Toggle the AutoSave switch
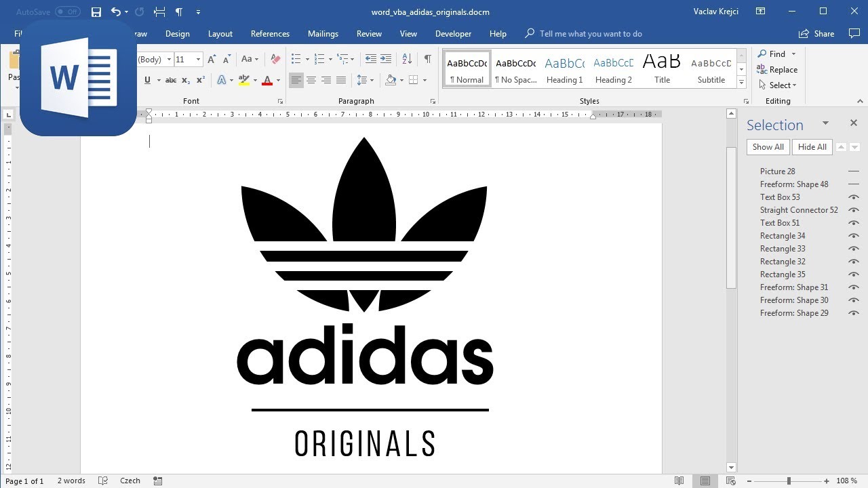 pyautogui.click(x=67, y=12)
